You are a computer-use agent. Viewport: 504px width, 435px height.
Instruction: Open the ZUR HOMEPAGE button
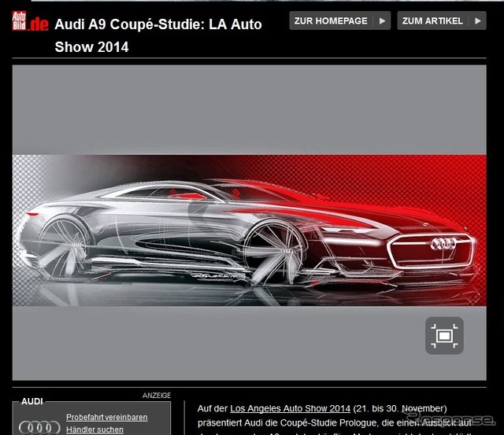(339, 21)
